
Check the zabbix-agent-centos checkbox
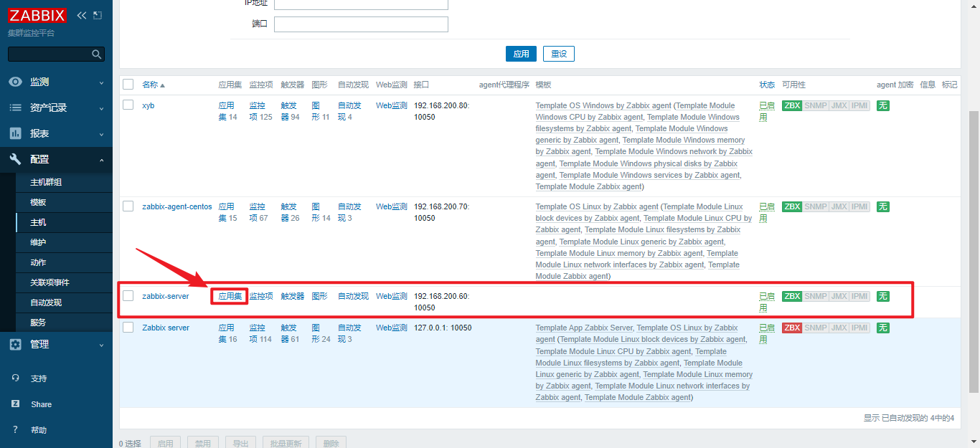pyautogui.click(x=128, y=206)
